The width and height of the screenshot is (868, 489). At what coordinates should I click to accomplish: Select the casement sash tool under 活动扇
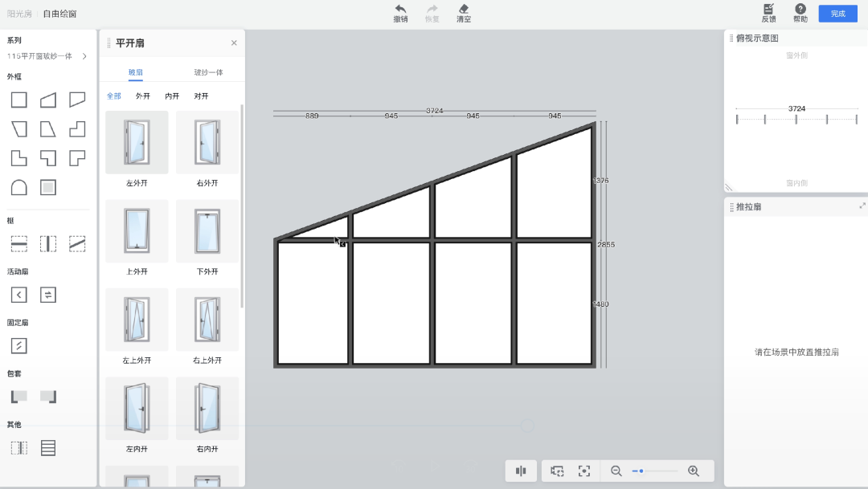(18, 295)
